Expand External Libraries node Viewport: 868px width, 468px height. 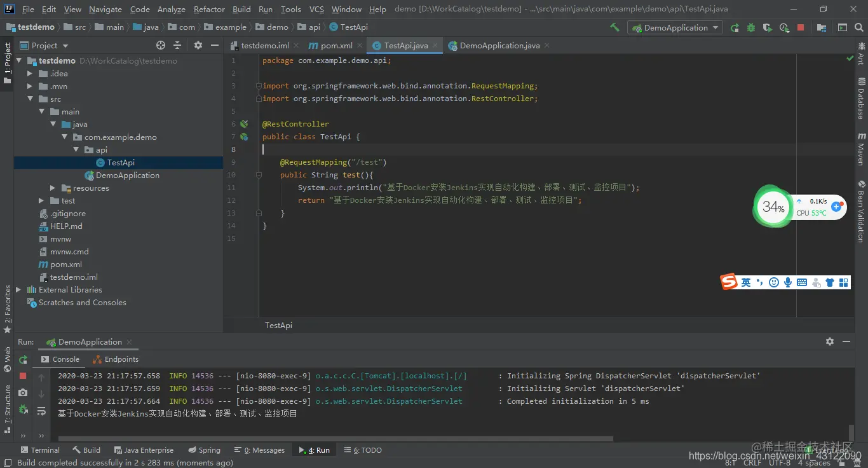coord(18,290)
